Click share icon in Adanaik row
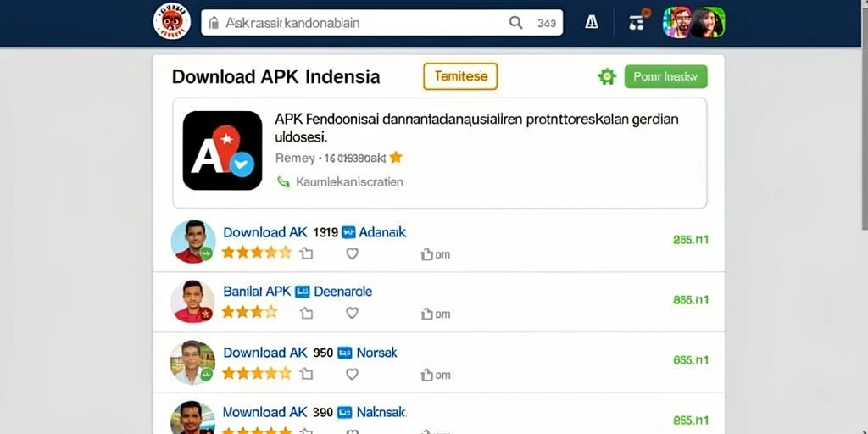Viewport: 868px width, 434px height. pos(306,253)
